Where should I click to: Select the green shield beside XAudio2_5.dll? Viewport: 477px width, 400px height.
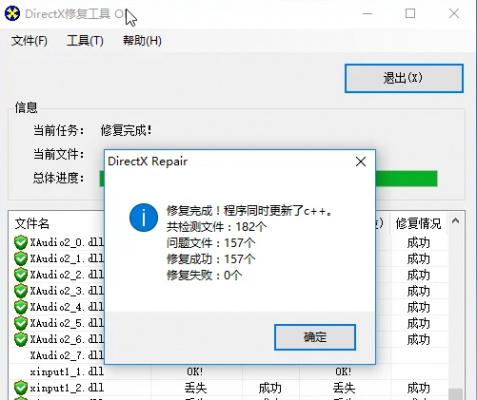point(21,323)
